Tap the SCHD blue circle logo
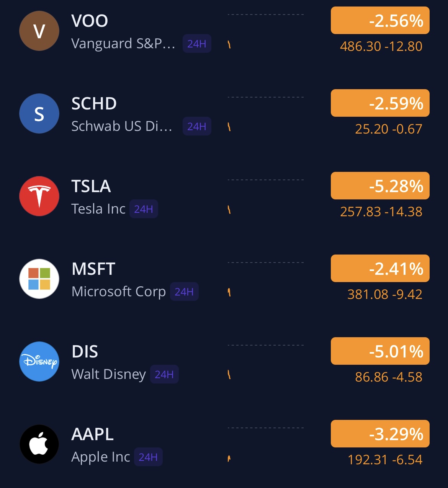 coord(39,114)
